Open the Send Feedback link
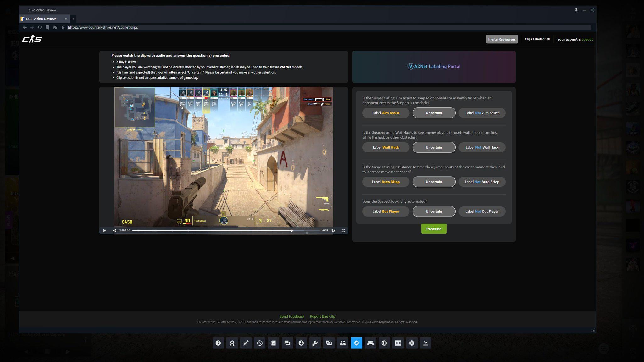This screenshot has width=644, height=362. 292,316
